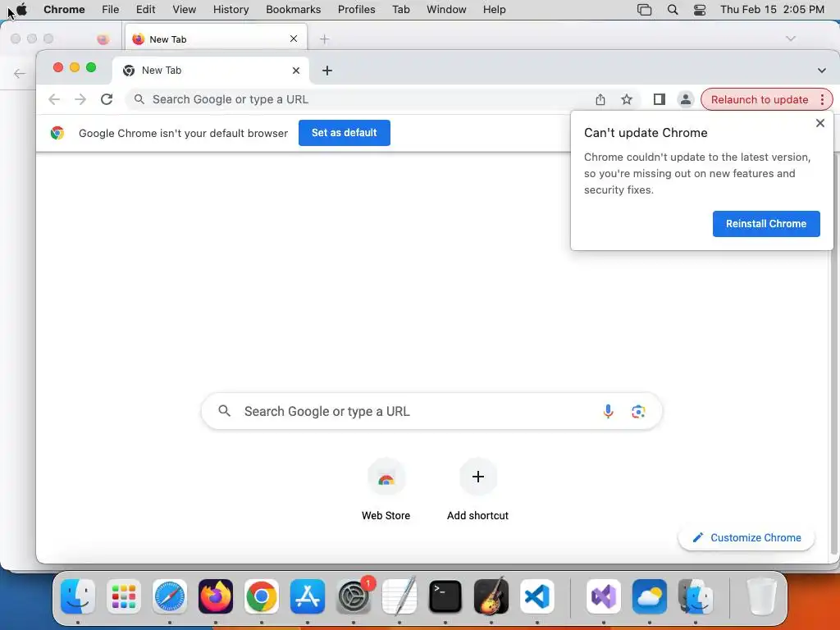The height and width of the screenshot is (630, 840).
Task: Click the date and time in menu bar
Action: click(772, 10)
